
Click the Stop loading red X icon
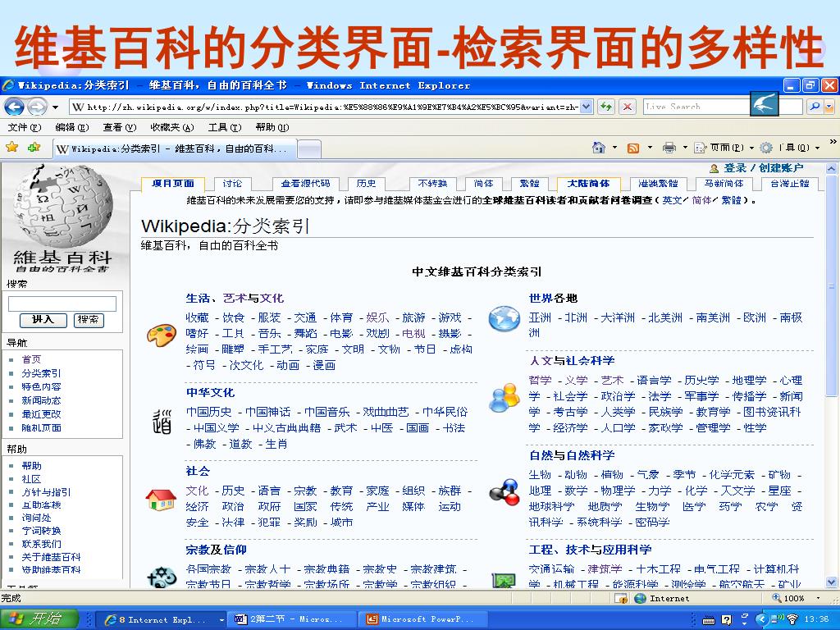[628, 107]
